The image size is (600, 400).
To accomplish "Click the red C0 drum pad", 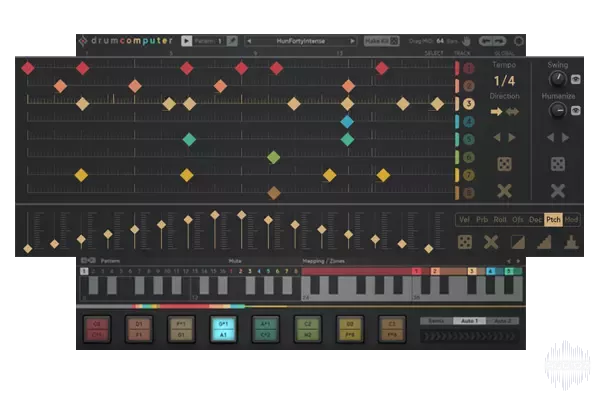I will [x=97, y=329].
